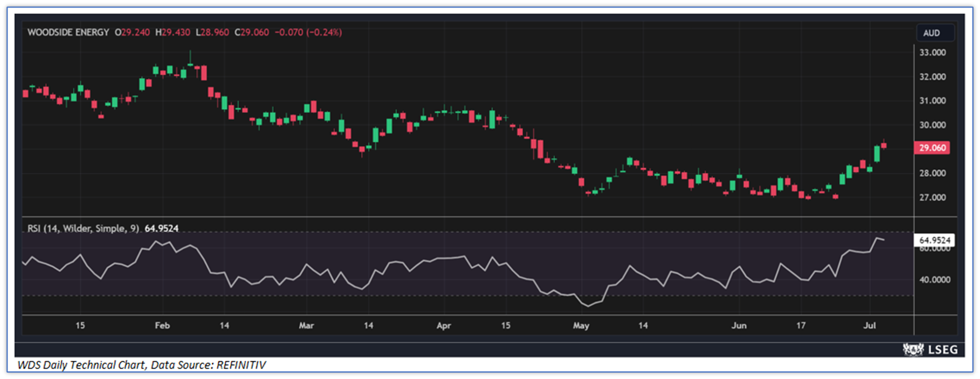Click the open value O29.240
The height and width of the screenshot is (379, 980).
(132, 32)
